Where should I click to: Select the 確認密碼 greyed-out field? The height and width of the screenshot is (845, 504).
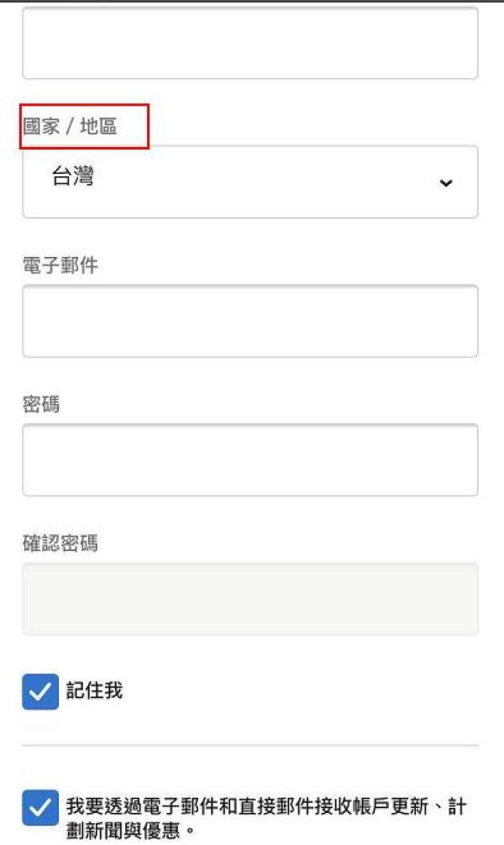coord(249,598)
